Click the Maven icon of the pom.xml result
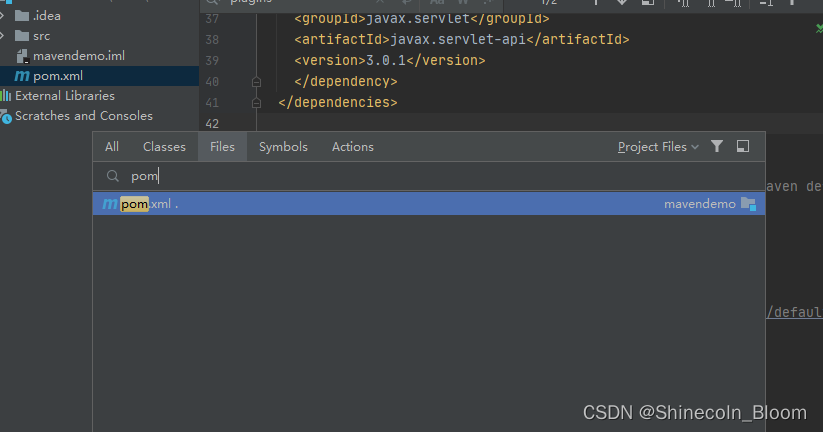This screenshot has height=432, width=823. (110, 204)
